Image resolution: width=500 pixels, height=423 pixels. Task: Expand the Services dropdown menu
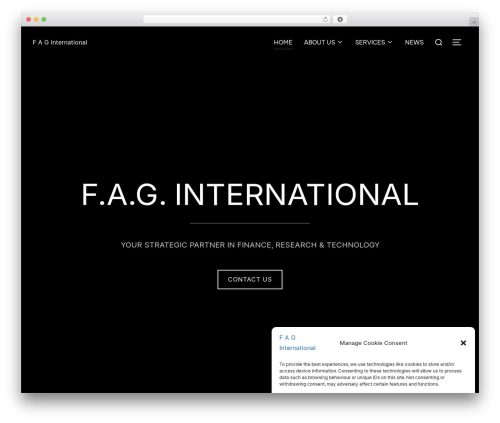tap(373, 42)
